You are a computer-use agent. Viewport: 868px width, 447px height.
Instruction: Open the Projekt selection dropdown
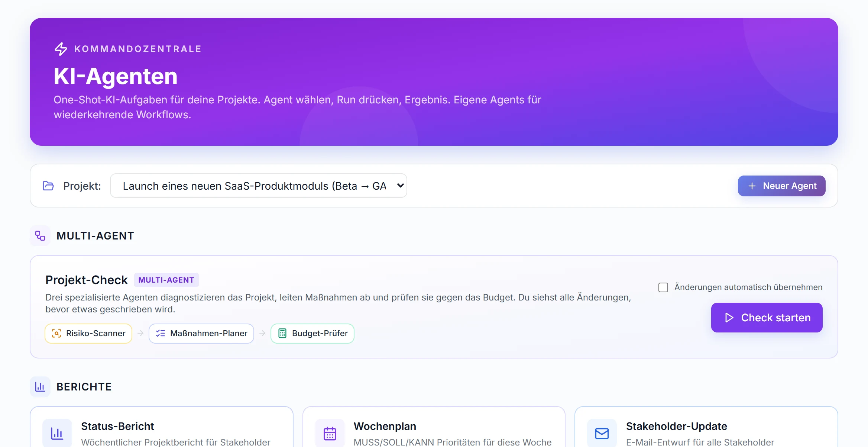click(x=259, y=186)
